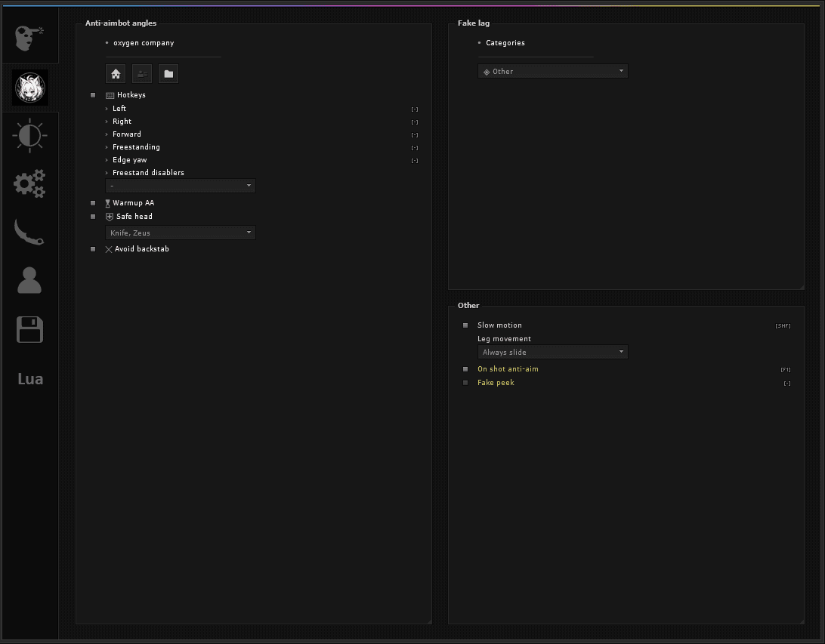The image size is (825, 644).
Task: Set the Freestanding hotkey bind
Action: click(415, 148)
